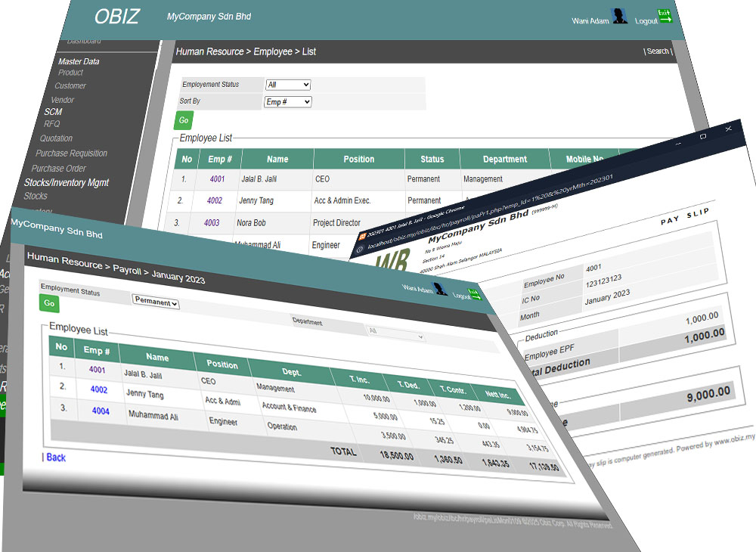Viewport: 756px width, 552px height.
Task: Click the pay slip address bar URL
Action: coord(490,212)
